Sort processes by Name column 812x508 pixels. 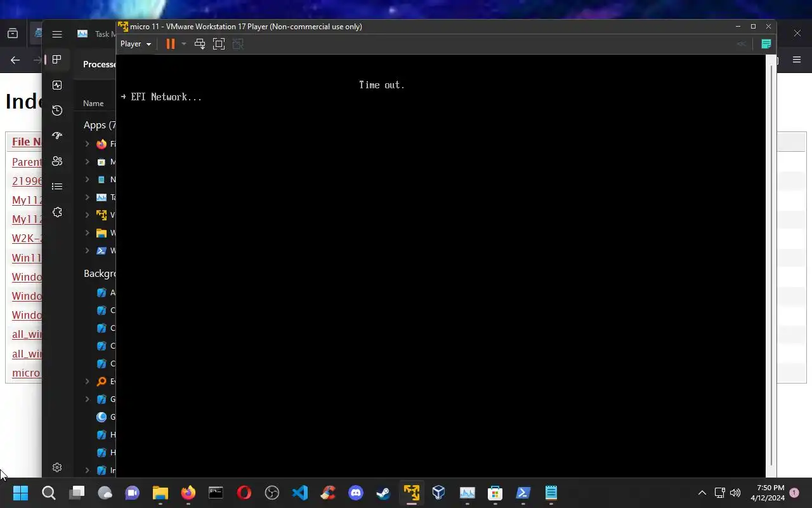93,103
